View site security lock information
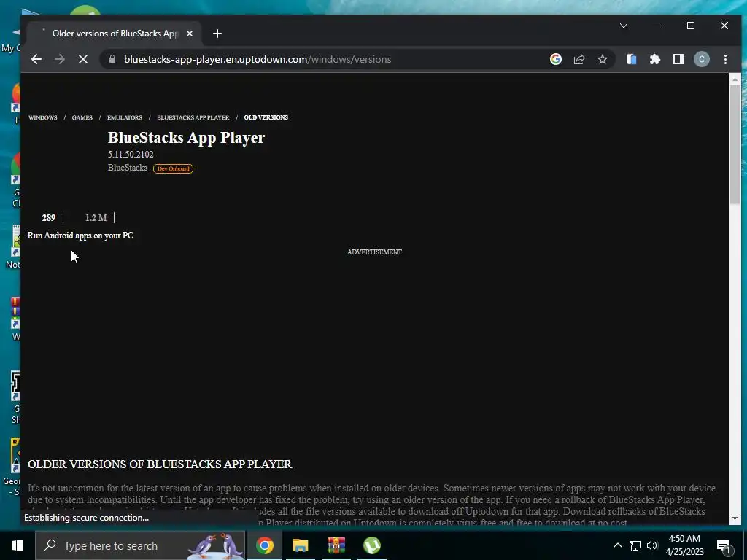The image size is (747, 560). [112, 59]
